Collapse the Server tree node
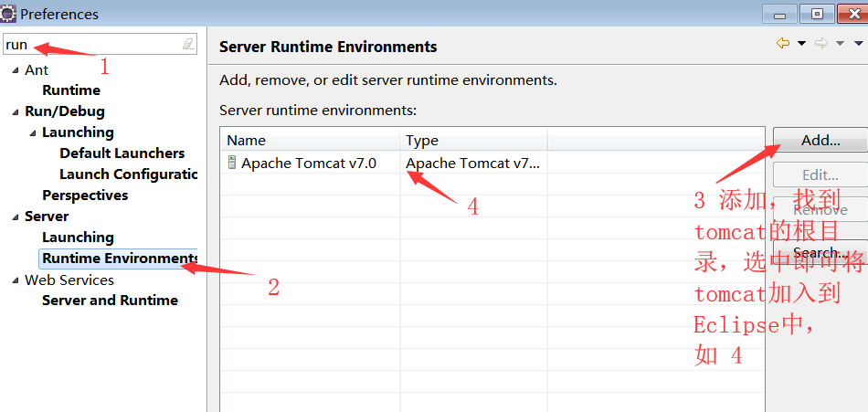Image resolution: width=868 pixels, height=412 pixels. (x=16, y=217)
